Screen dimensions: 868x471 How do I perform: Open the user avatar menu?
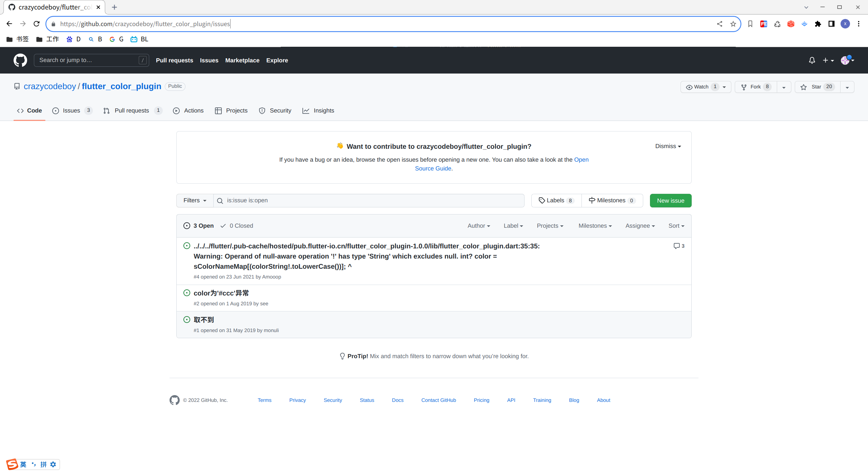[x=847, y=60]
